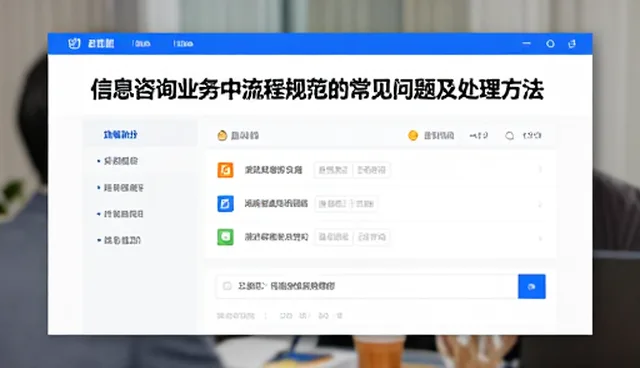
Task: Click the orange circle icon in the list header
Action: (413, 135)
